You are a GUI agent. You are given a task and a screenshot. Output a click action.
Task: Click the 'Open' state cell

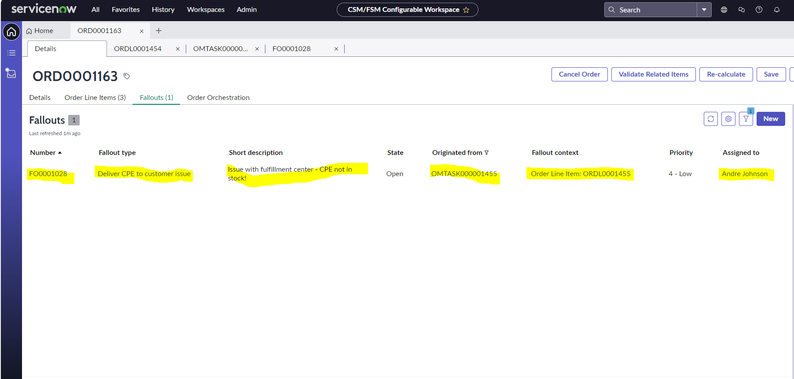395,174
